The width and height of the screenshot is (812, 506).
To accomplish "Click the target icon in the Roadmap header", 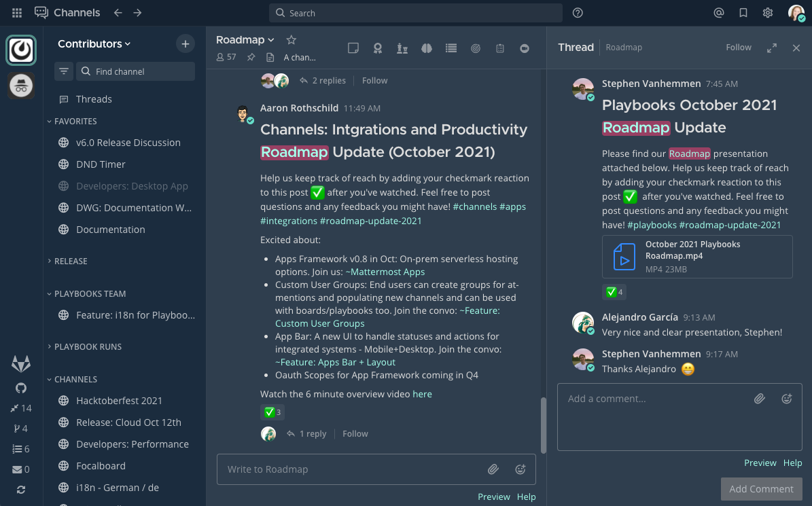I will coord(475,48).
